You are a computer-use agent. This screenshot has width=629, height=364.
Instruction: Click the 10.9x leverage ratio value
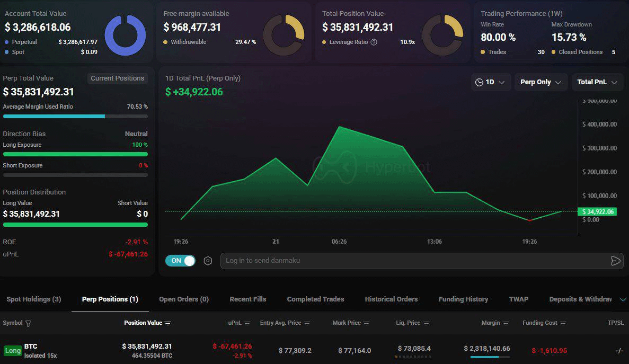coord(407,42)
